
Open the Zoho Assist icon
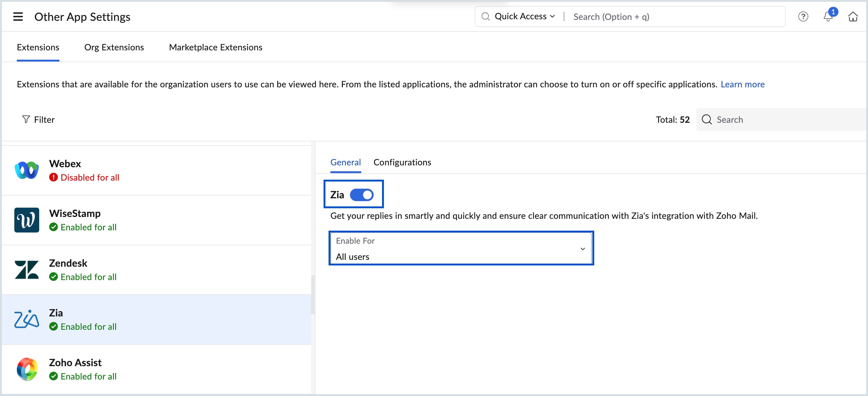point(27,369)
